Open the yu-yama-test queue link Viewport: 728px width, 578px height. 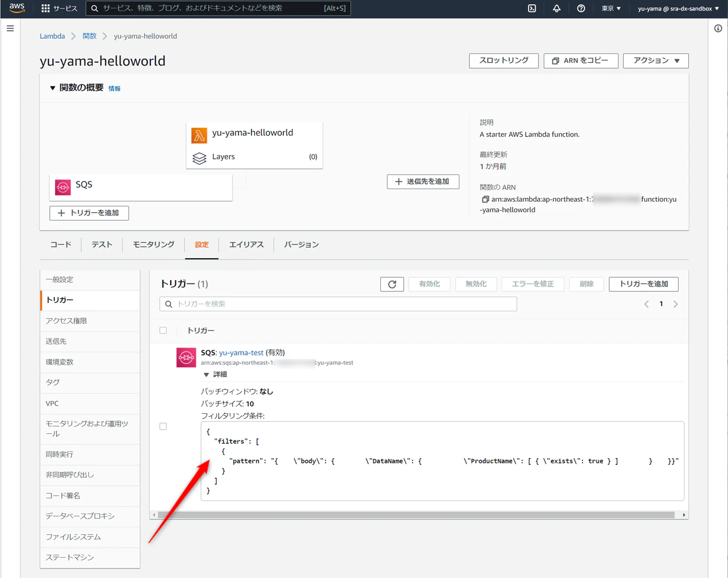point(241,353)
